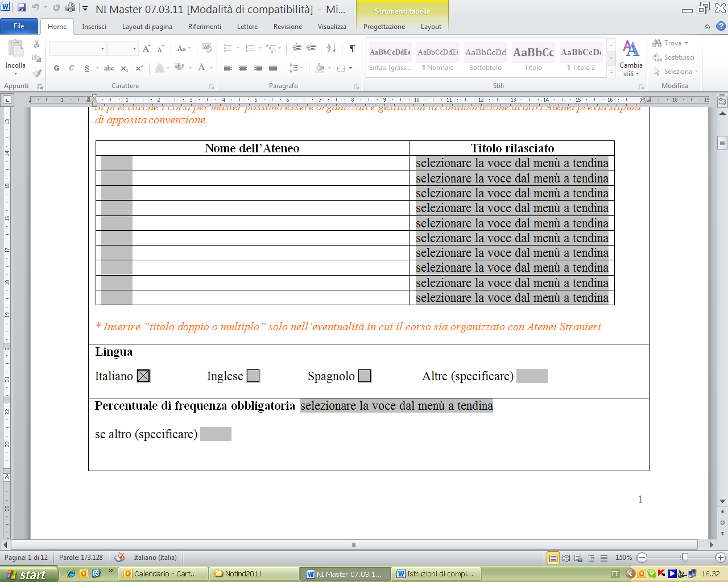Open the File tab
The image size is (728, 582).
click(19, 26)
